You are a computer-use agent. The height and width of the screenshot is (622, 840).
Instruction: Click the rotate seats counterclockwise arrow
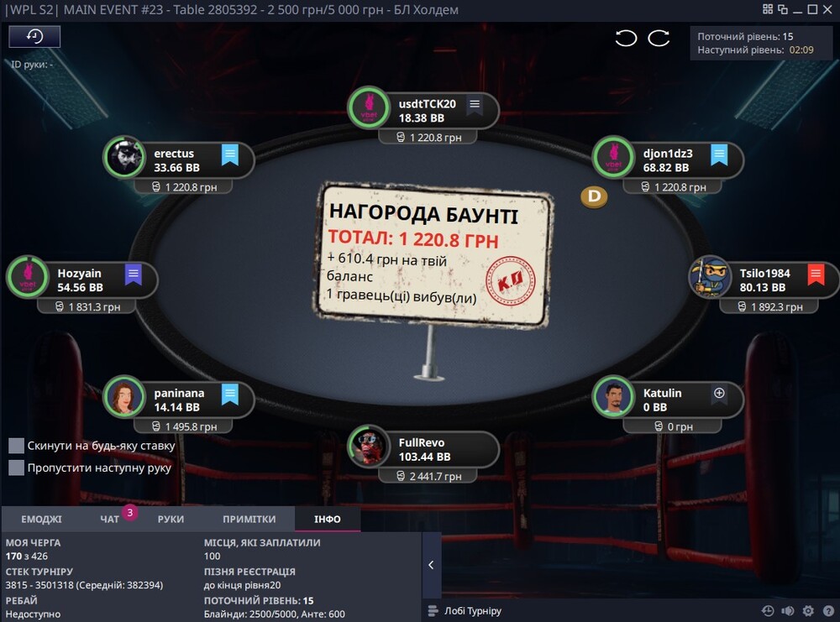tap(626, 38)
